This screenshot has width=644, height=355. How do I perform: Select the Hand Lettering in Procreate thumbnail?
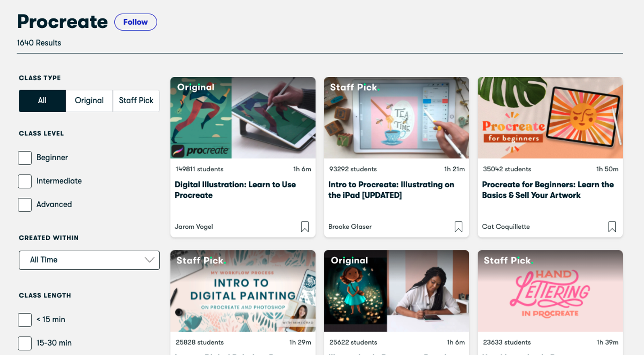pos(550,291)
